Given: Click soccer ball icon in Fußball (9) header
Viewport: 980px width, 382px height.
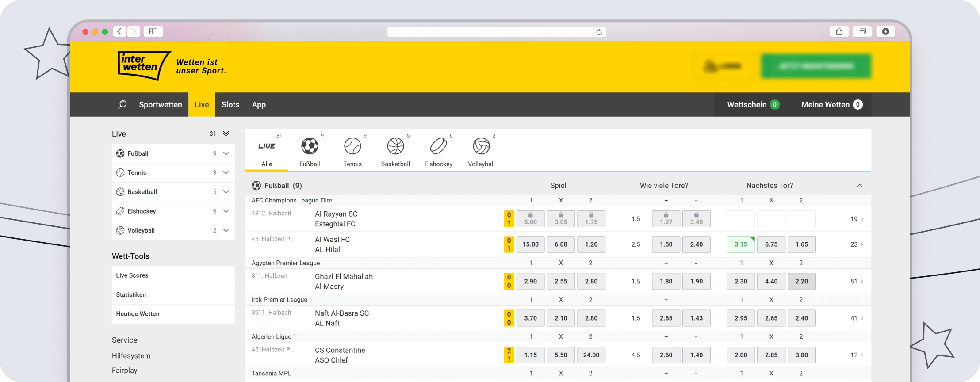Looking at the screenshot, I should 256,185.
